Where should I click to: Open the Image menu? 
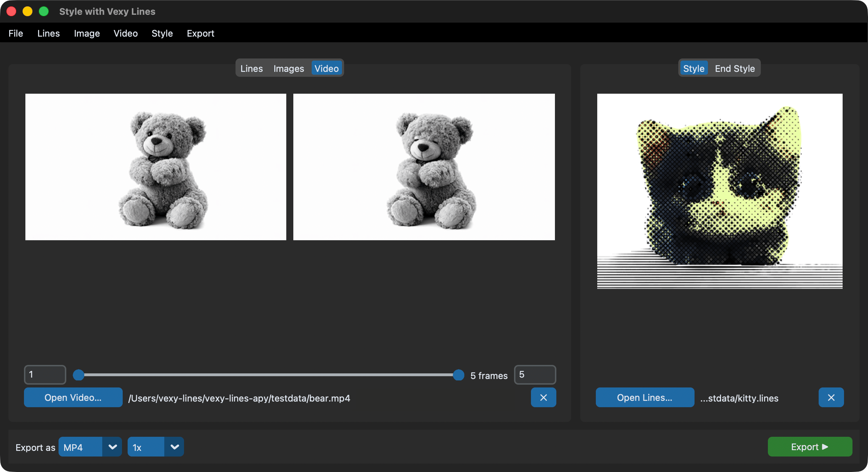tap(87, 33)
